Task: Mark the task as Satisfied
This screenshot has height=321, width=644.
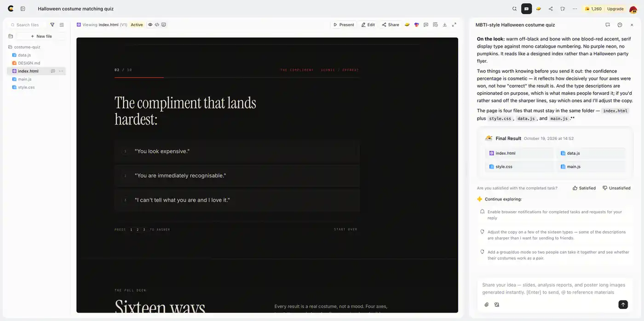Action: point(584,188)
